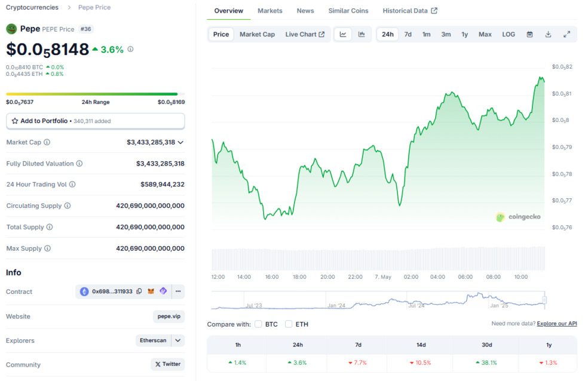588x381 pixels.
Task: Download the chart data icon
Action: pyautogui.click(x=548, y=35)
